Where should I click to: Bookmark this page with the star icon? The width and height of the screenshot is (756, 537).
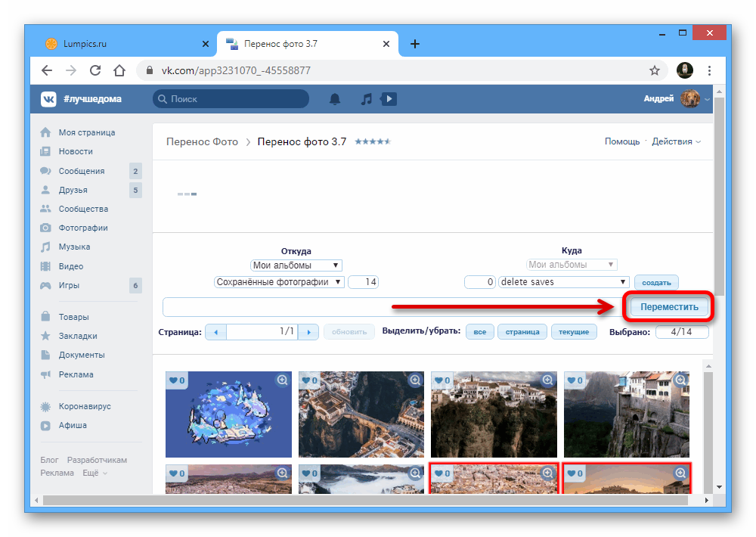[655, 70]
